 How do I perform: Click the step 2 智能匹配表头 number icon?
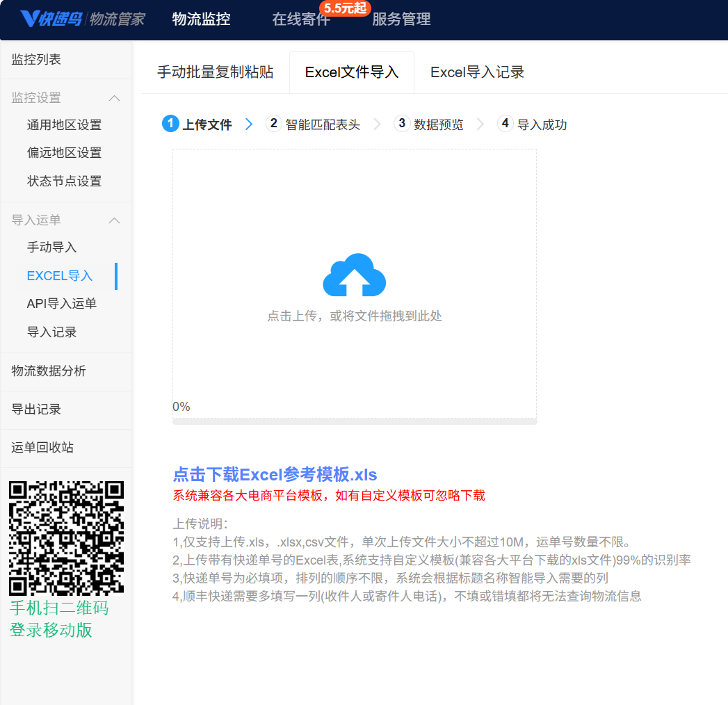pos(274,124)
